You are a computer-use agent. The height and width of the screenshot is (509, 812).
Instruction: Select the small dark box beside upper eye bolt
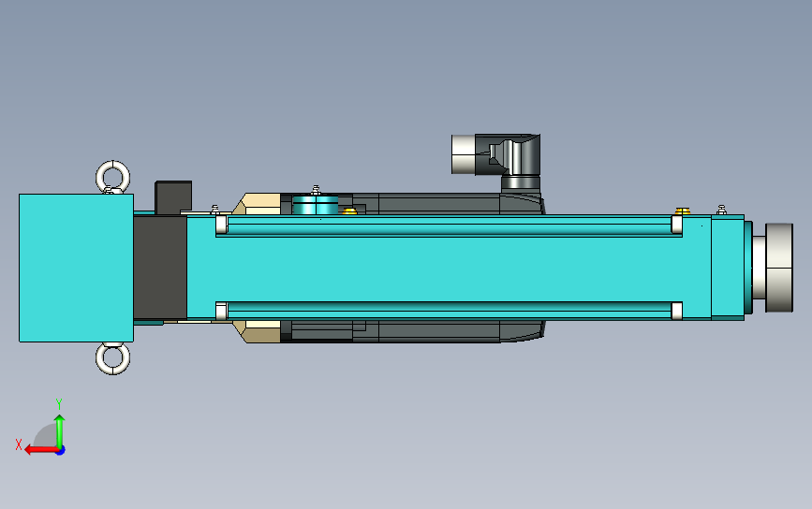[x=173, y=197]
